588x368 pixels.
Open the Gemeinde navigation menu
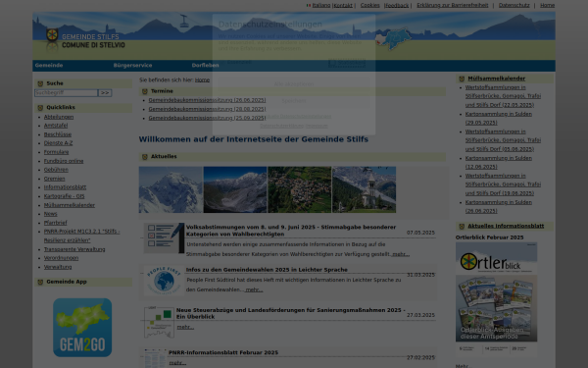pos(49,66)
